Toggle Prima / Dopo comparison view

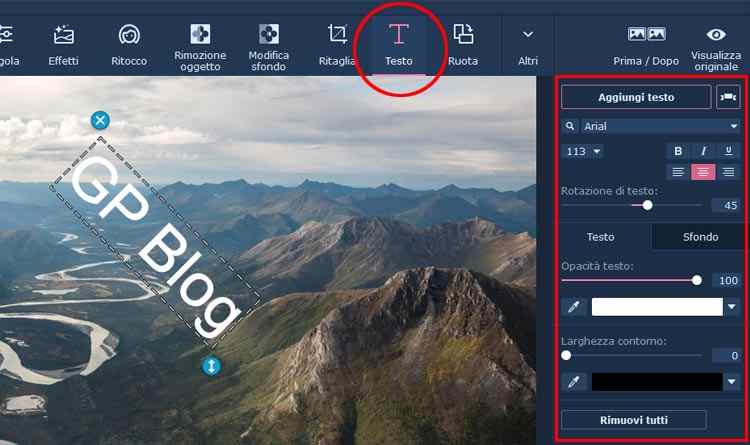[x=646, y=45]
